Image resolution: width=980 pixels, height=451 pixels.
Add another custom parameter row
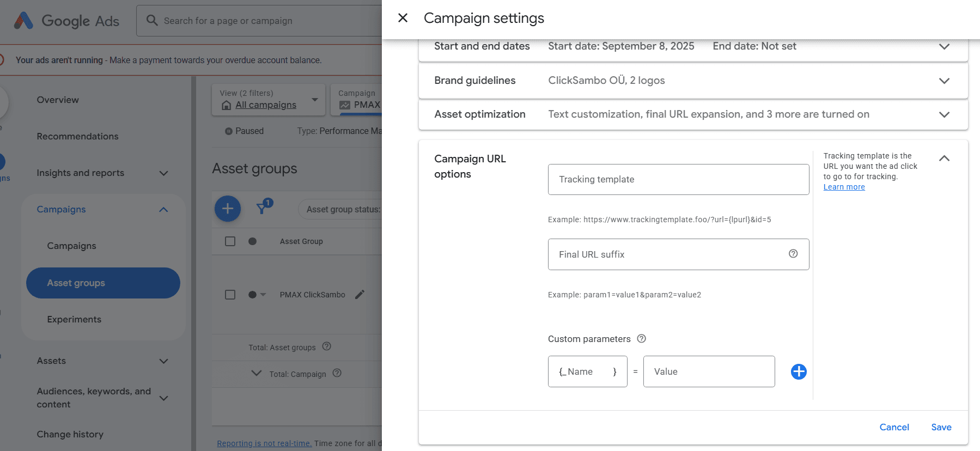[x=799, y=371]
